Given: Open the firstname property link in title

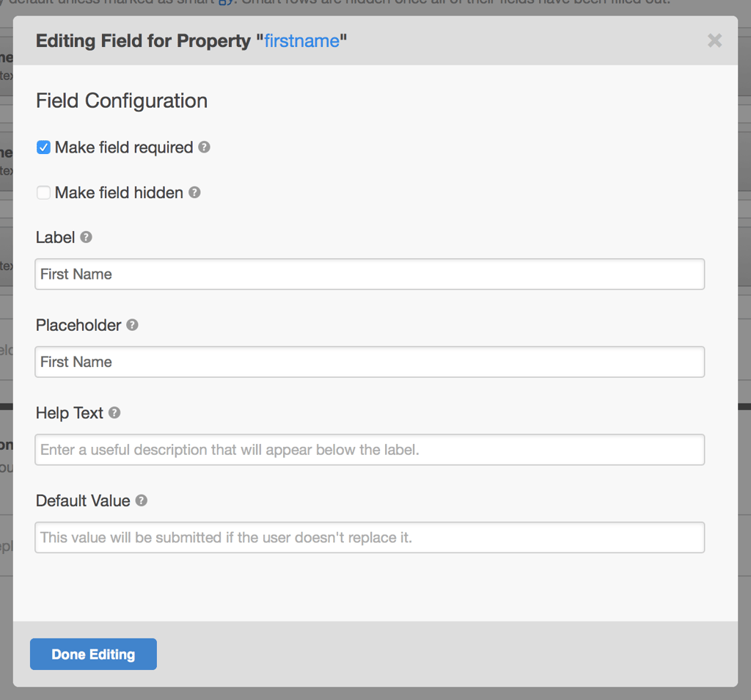Looking at the screenshot, I should (301, 40).
